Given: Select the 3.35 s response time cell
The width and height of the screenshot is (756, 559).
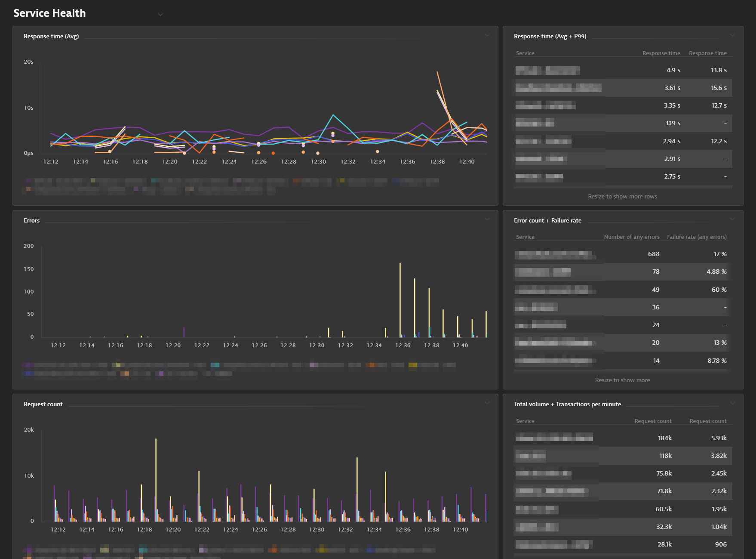Looking at the screenshot, I should (x=672, y=105).
